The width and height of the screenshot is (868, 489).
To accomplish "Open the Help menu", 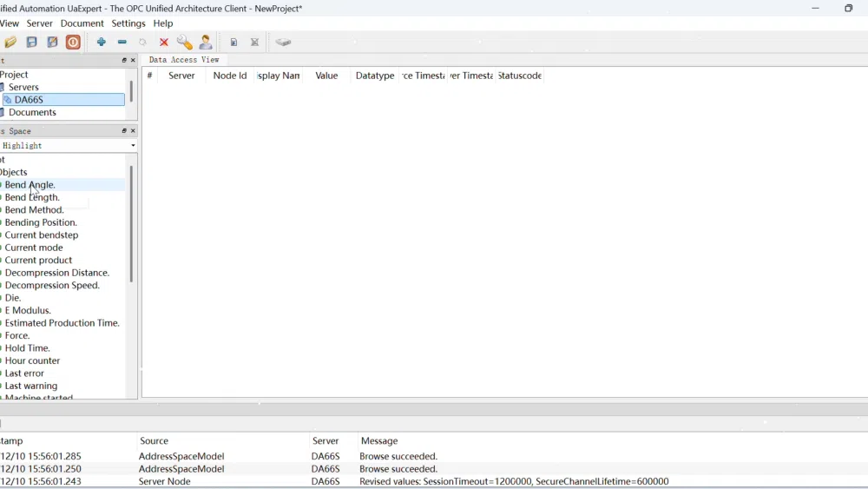I will pyautogui.click(x=163, y=23).
